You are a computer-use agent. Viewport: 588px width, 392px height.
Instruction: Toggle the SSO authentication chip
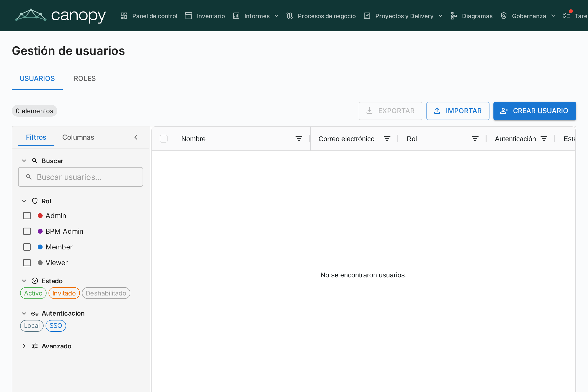(56, 326)
